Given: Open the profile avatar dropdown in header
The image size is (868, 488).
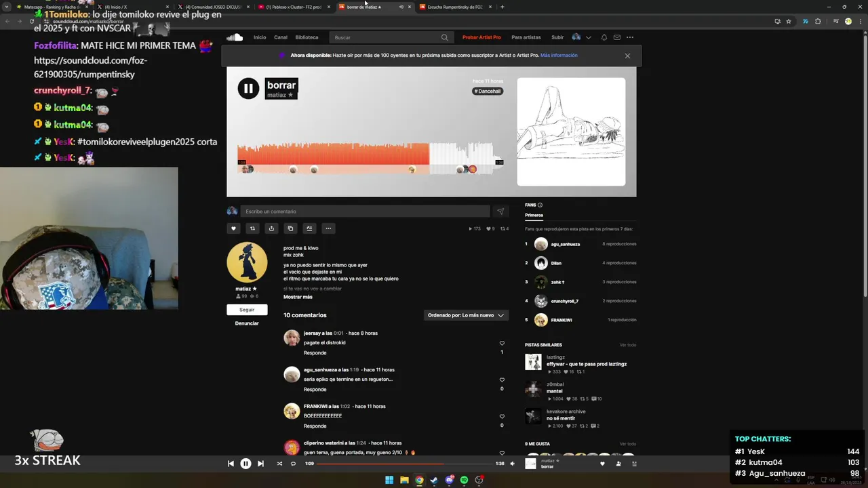Looking at the screenshot, I should point(581,37).
